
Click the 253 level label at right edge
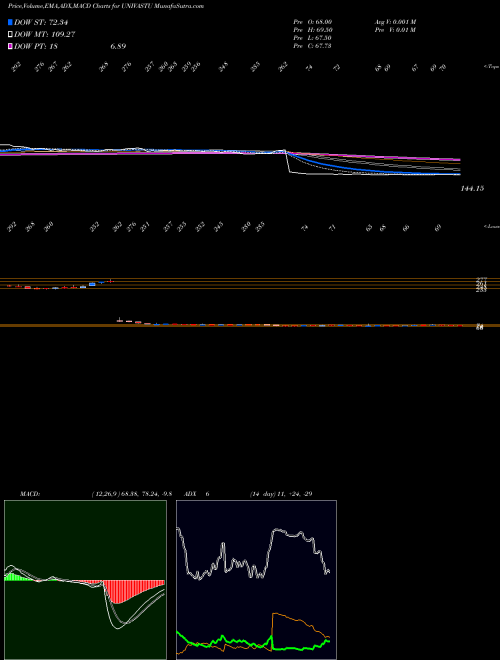[x=481, y=290]
